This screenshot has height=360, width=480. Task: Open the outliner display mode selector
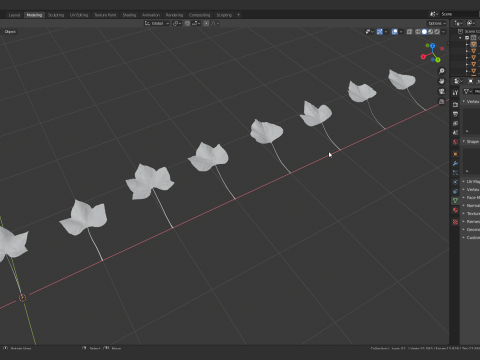pos(459,23)
